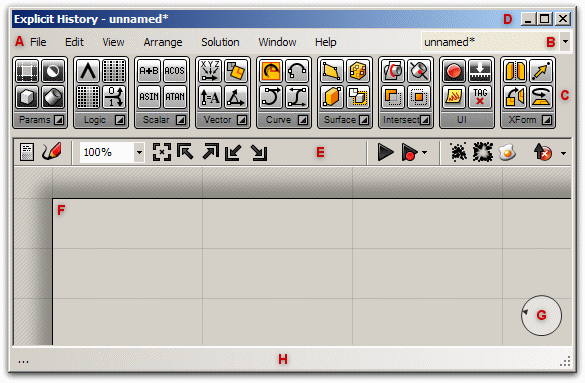
Task: Open the unnamed* file browser dropdown arrow
Action: pos(565,42)
